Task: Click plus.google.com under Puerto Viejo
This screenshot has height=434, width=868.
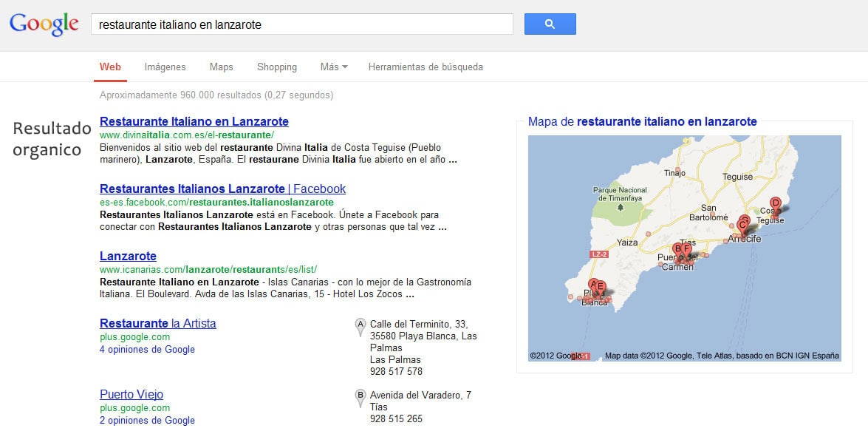Action: pyautogui.click(x=134, y=408)
